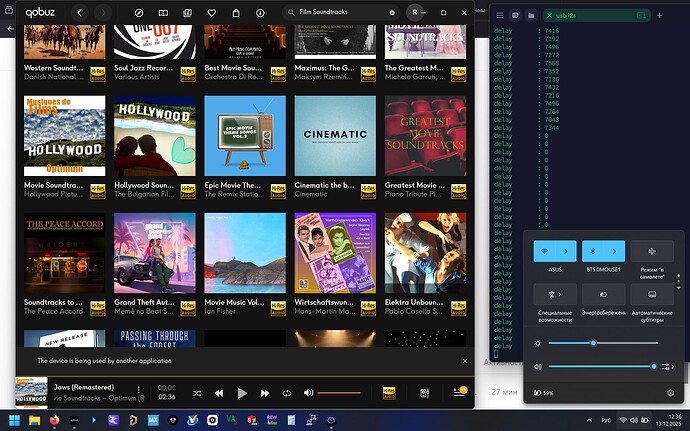Open artist link Danish National
Image resolution: width=690 pixels, height=431 pixels.
click(x=53, y=77)
